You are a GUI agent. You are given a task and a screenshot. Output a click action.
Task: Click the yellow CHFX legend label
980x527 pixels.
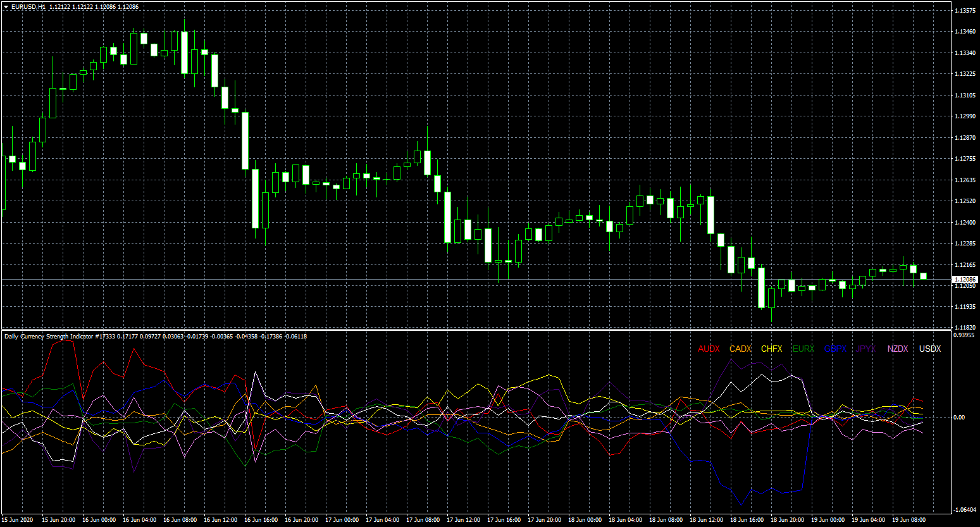[x=772, y=349]
